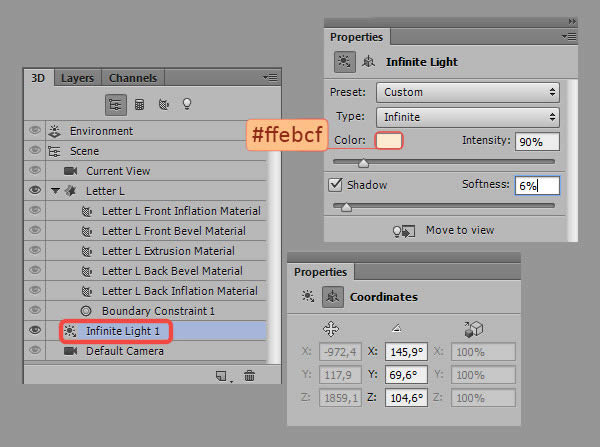The height and width of the screenshot is (447, 600).
Task: Click the Boundary Constraint 1 circle icon
Action: click(x=86, y=311)
